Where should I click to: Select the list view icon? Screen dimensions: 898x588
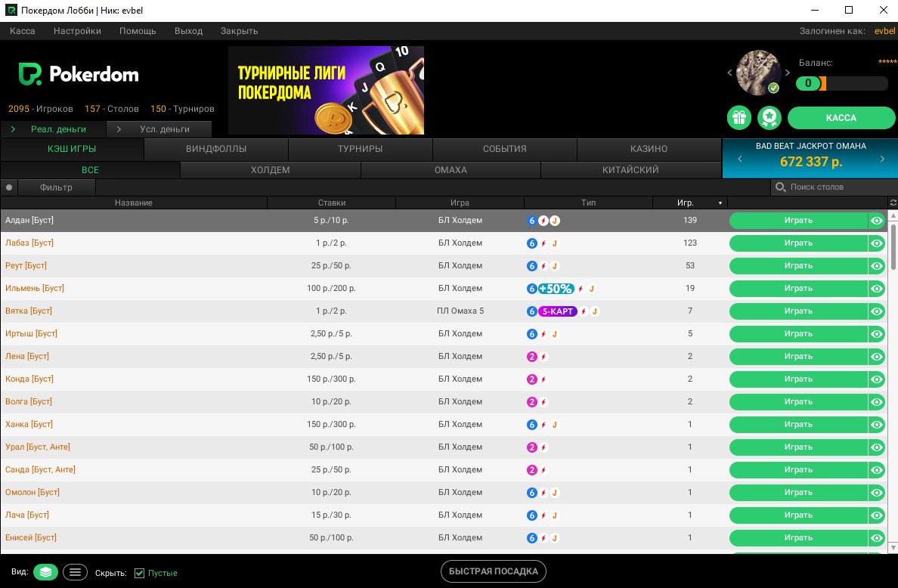pos(75,572)
